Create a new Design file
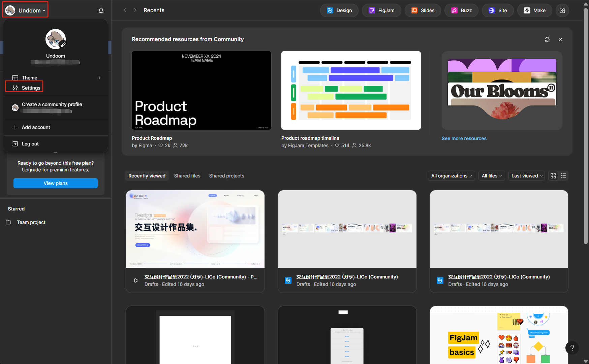This screenshot has height=364, width=589. pyautogui.click(x=339, y=10)
